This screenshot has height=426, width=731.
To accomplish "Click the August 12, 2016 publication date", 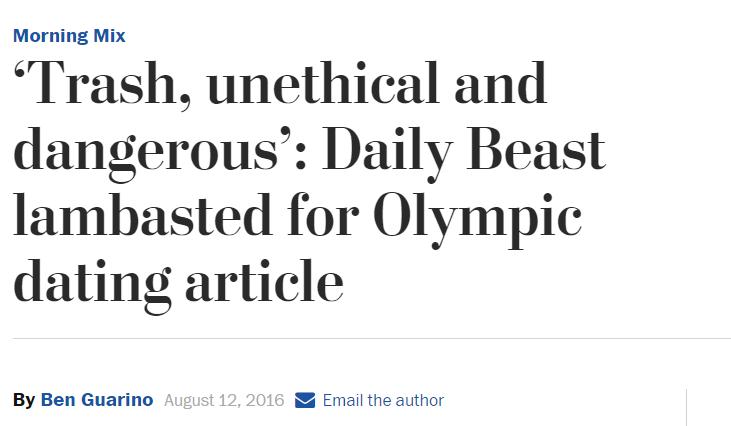I will tap(224, 400).
